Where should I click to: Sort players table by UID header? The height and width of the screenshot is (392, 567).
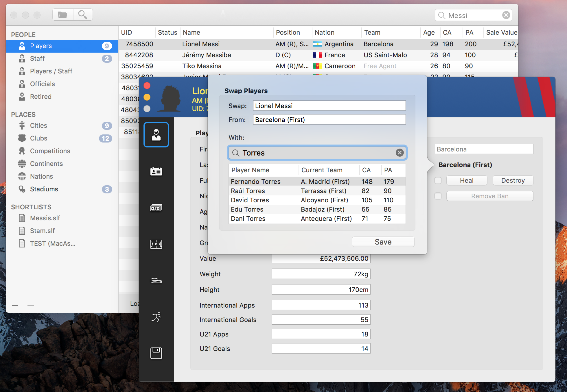tap(137, 33)
